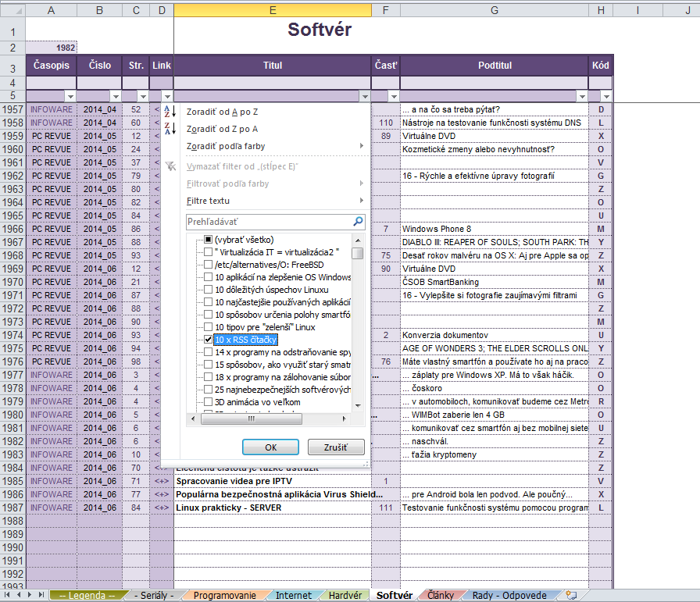Click the 'Zrušiť' cancel button

336,447
